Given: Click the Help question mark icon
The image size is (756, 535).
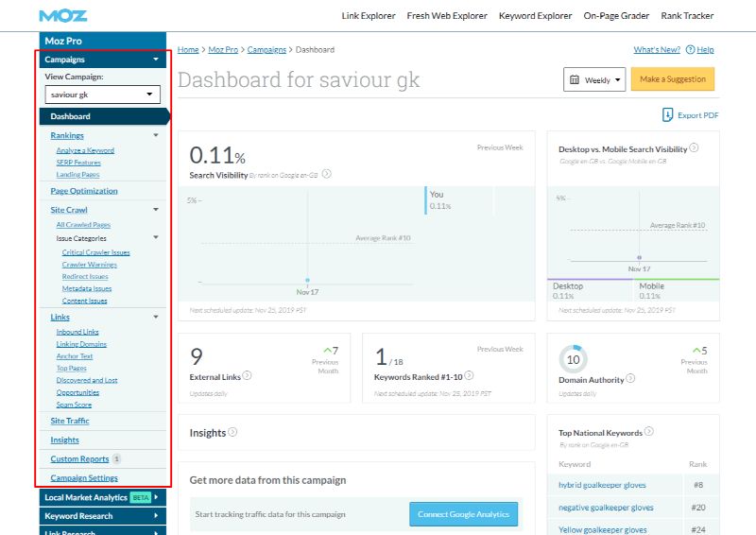Looking at the screenshot, I should pyautogui.click(x=690, y=50).
